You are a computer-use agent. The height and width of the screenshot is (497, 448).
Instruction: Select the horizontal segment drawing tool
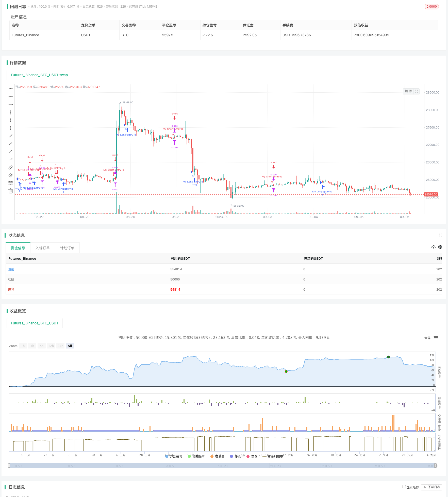pyautogui.click(x=10, y=104)
